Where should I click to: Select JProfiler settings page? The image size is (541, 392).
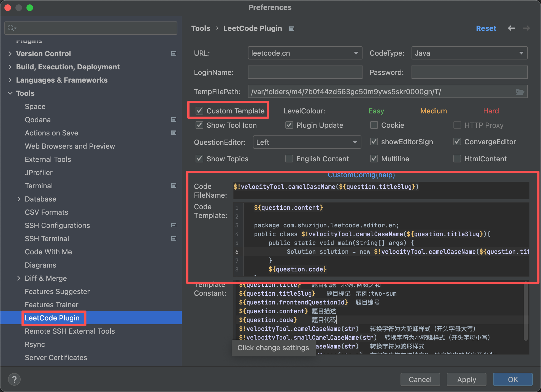pos(39,173)
